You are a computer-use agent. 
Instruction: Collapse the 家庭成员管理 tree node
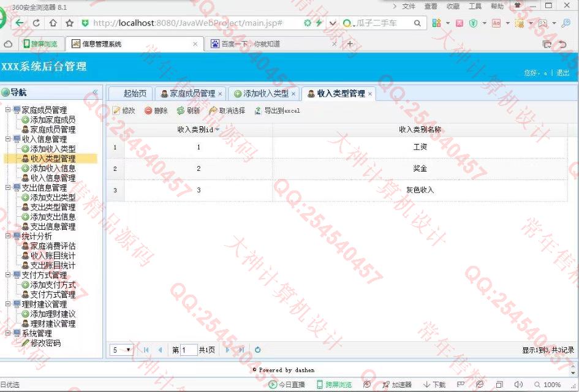point(8,110)
